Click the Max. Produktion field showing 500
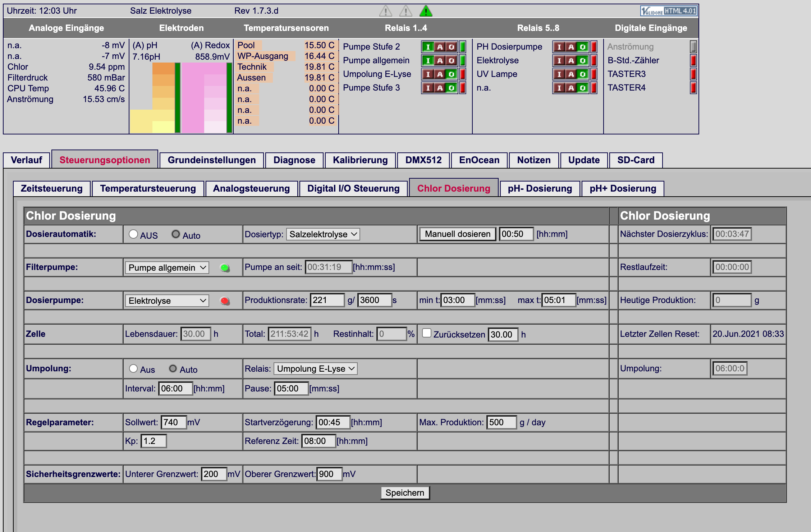811x532 pixels. click(502, 422)
